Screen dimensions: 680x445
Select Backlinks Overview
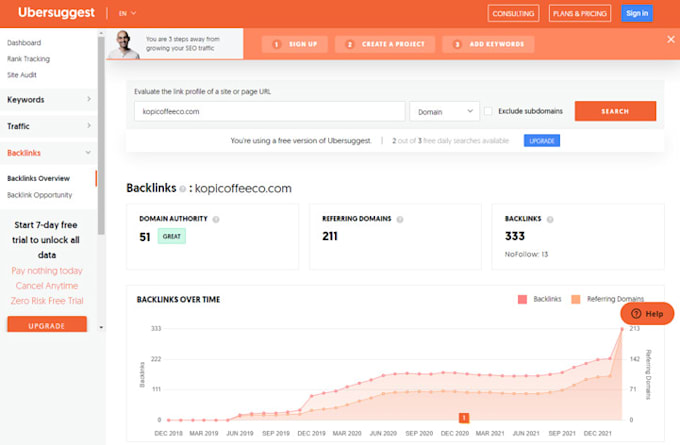point(39,178)
